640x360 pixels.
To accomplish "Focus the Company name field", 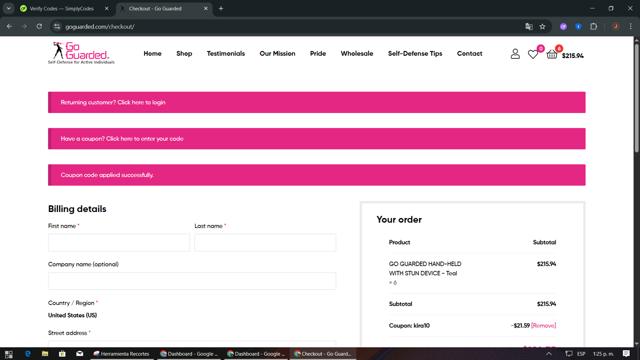I will (192, 281).
